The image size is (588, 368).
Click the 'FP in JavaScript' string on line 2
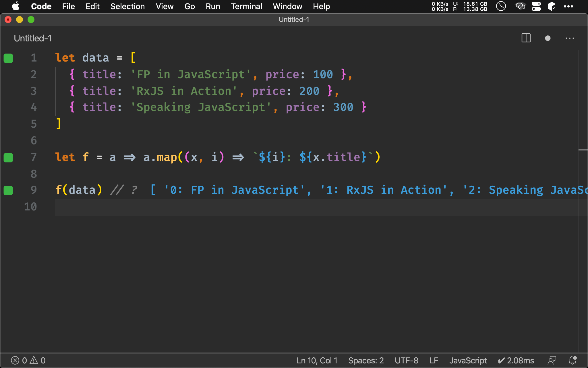click(x=191, y=74)
